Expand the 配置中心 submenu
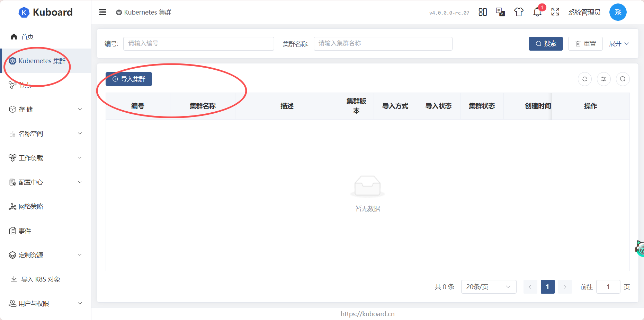 point(46,182)
